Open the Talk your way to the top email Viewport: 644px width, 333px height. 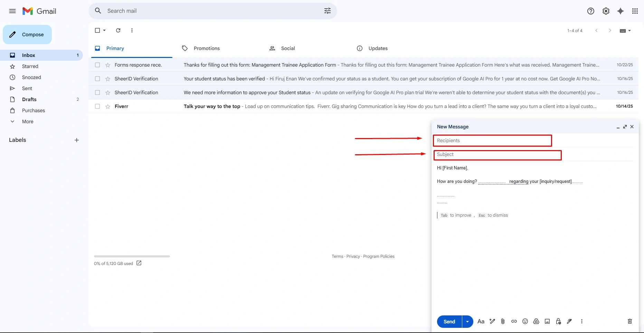pyautogui.click(x=363, y=106)
